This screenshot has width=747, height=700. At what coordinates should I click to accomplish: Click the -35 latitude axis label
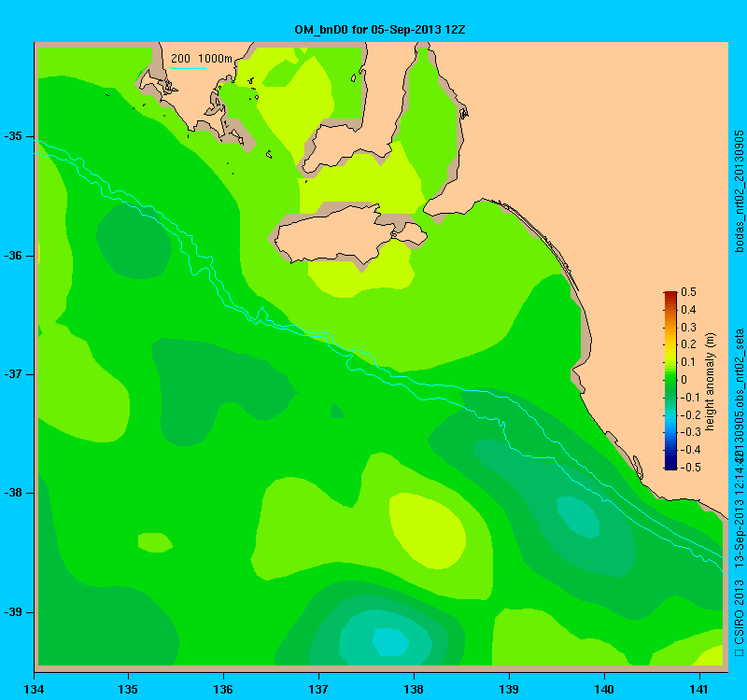pos(13,136)
